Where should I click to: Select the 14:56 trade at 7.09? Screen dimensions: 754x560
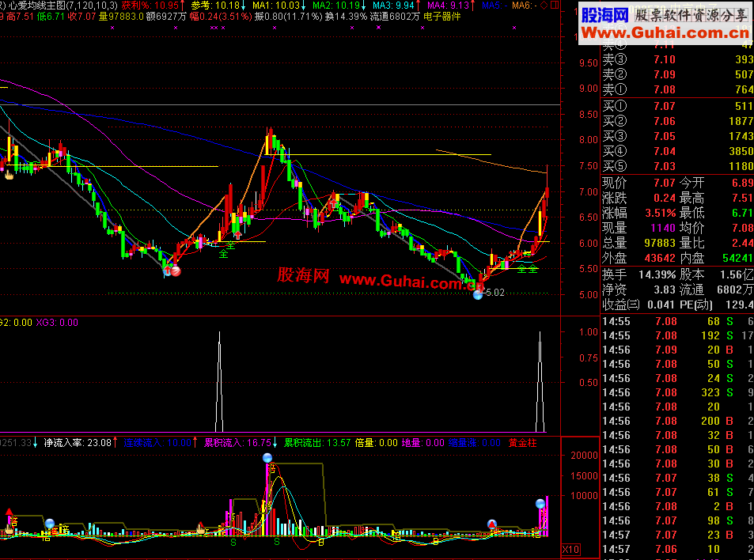677,350
